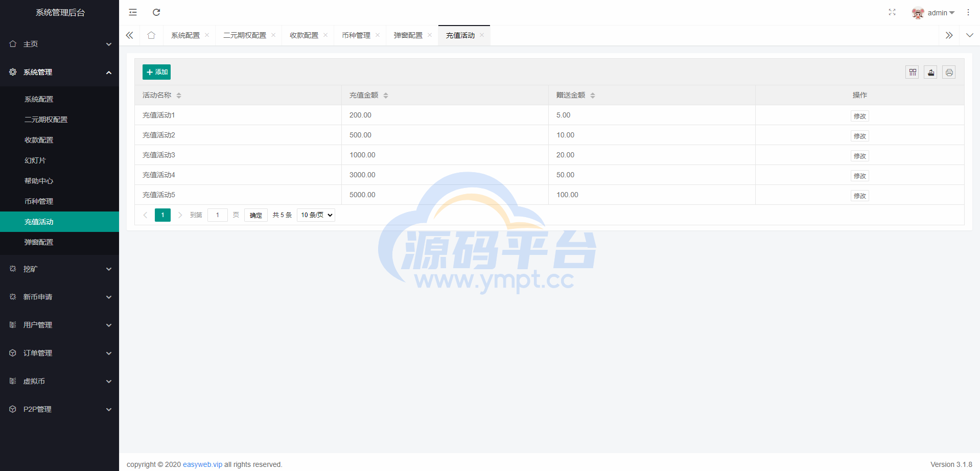
Task: Go to home tab icon
Action: 151,35
